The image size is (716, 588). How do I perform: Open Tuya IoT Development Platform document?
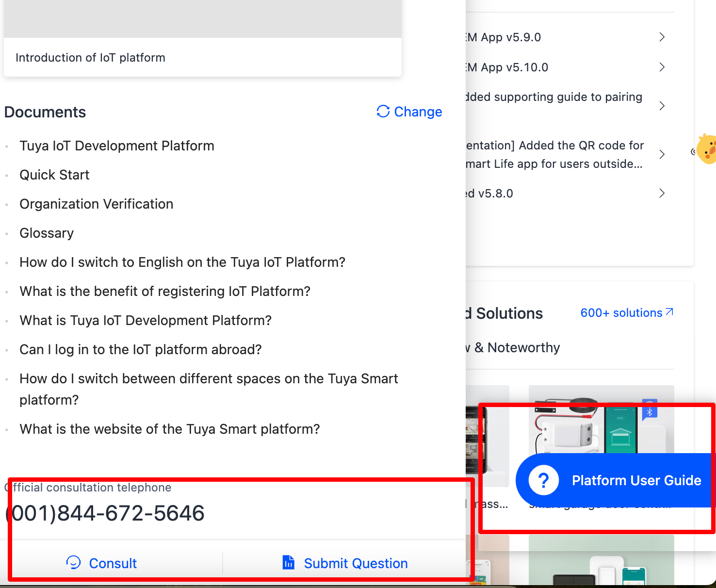(x=117, y=146)
